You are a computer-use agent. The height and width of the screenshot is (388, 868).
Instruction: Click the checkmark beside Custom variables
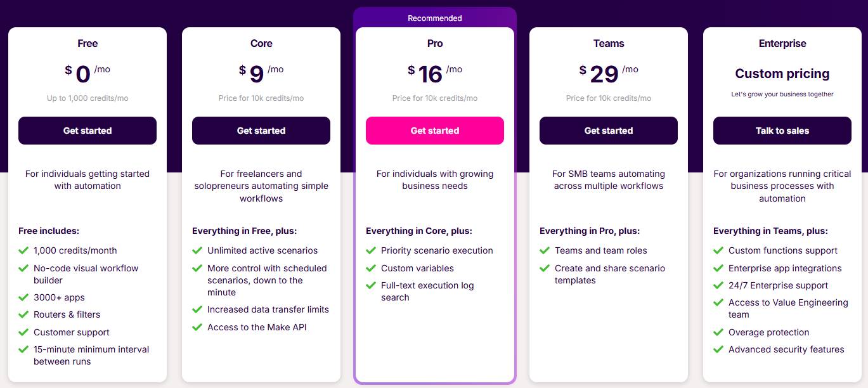[371, 268]
